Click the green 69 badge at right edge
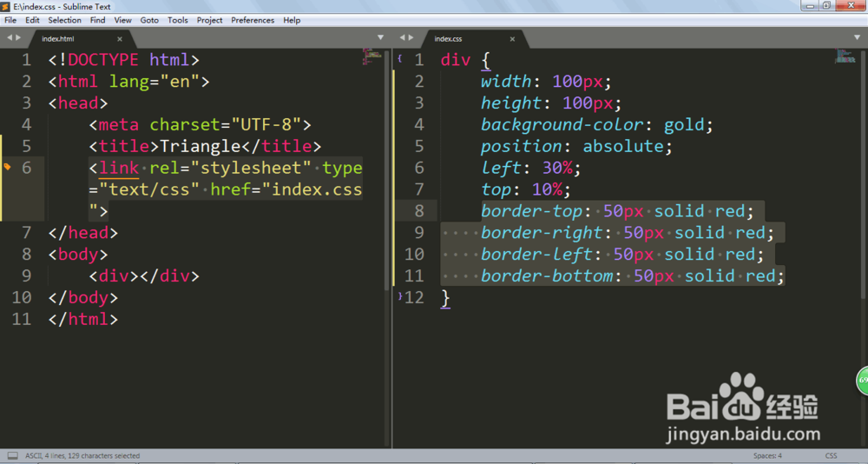868x464 pixels. pos(862,381)
